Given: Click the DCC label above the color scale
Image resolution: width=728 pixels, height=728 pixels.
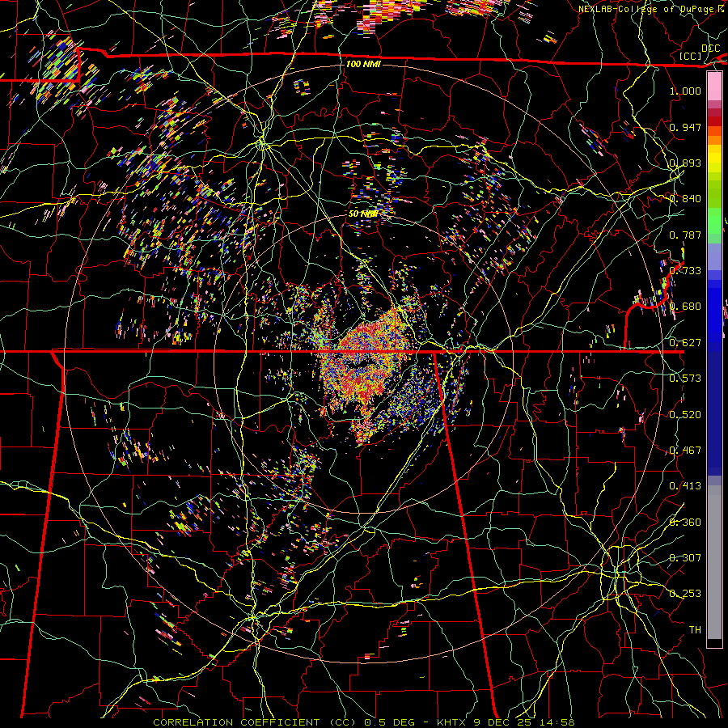Looking at the screenshot, I should [x=710, y=49].
